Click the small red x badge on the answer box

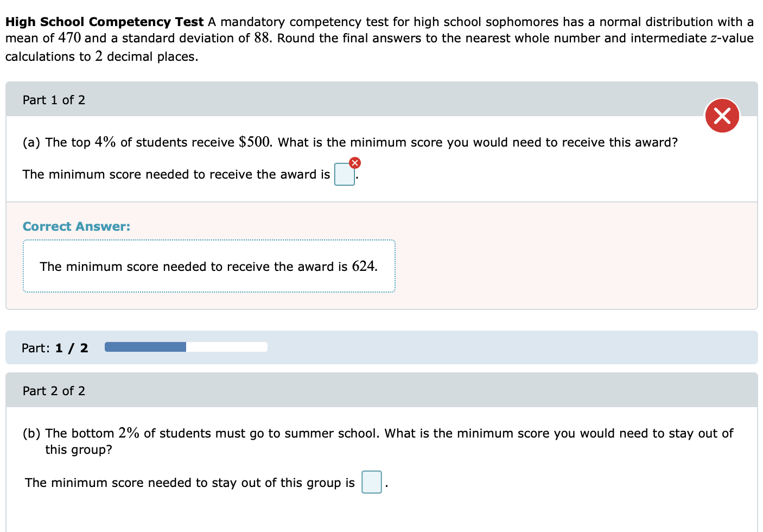point(355,162)
